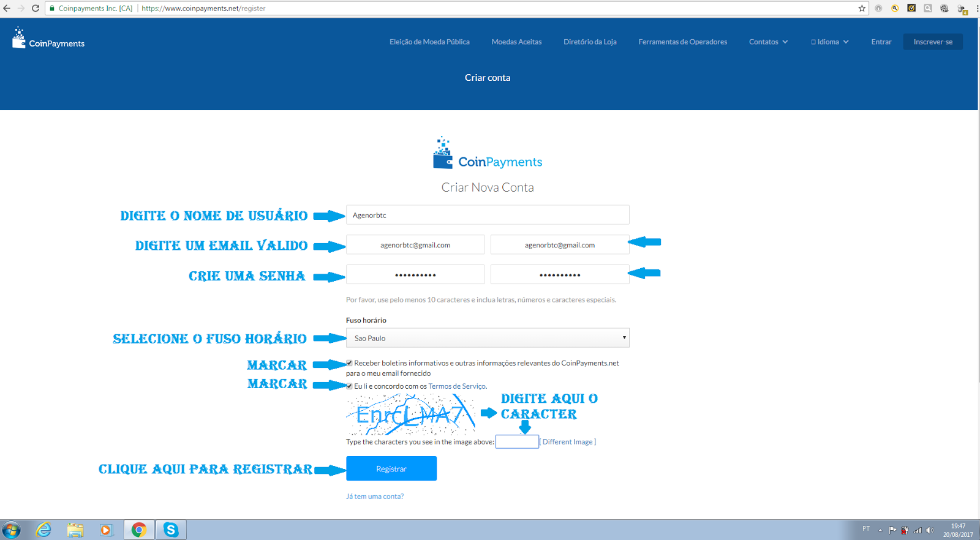Image resolution: width=980 pixels, height=540 pixels.
Task: Open the Fuso horário 'Sao Paulo' dropdown
Action: [x=488, y=338]
